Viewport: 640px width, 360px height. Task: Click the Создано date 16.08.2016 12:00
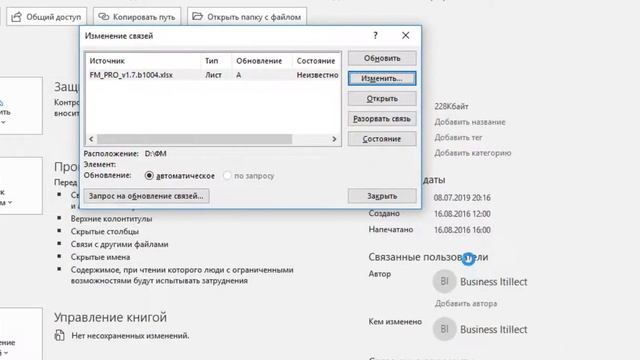[x=462, y=214]
